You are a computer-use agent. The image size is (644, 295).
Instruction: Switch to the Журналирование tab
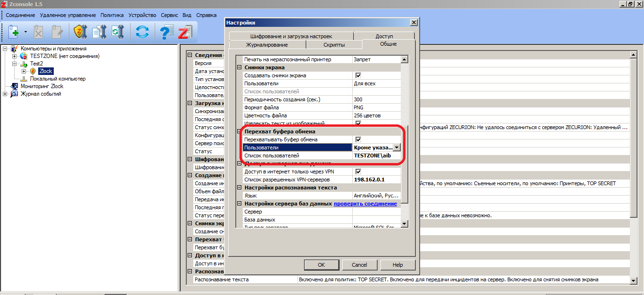(267, 45)
